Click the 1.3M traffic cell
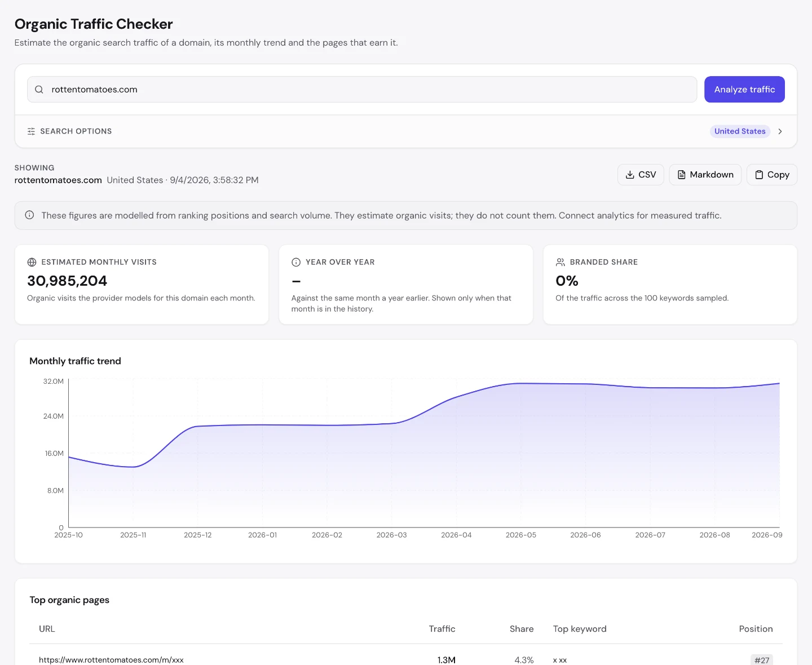This screenshot has height=665, width=812. [447, 660]
